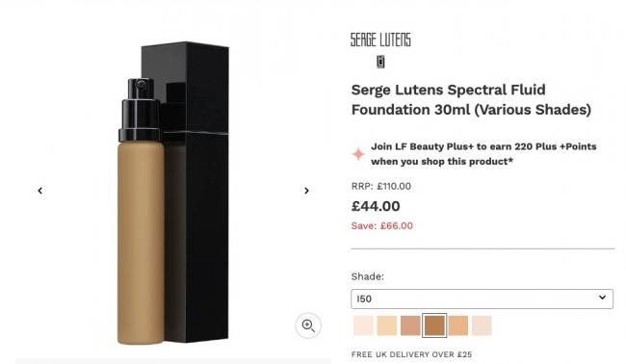Image resolution: width=626 pixels, height=364 pixels.
Task: Click the RRP: £110.00 text
Action: (381, 187)
